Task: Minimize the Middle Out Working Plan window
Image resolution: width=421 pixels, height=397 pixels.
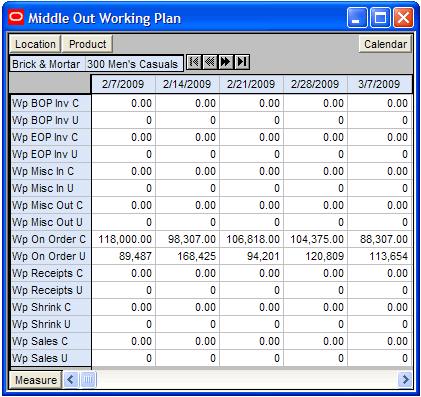Action: tap(357, 18)
